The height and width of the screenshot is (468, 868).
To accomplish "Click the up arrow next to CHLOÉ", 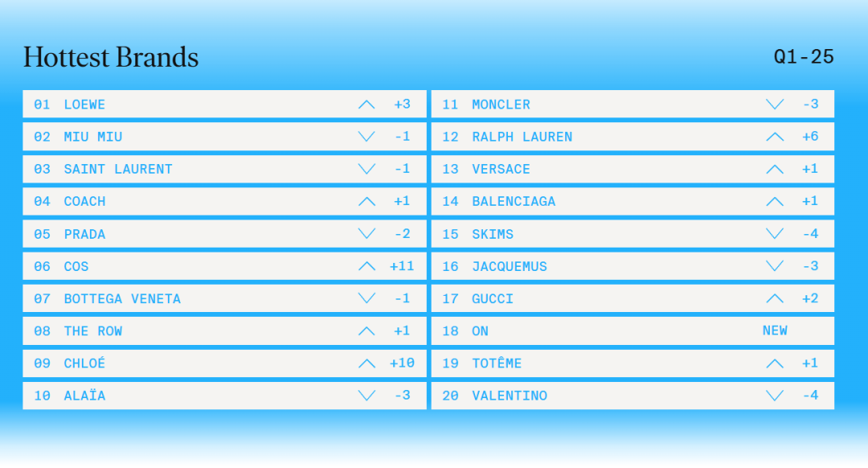I will [x=366, y=363].
